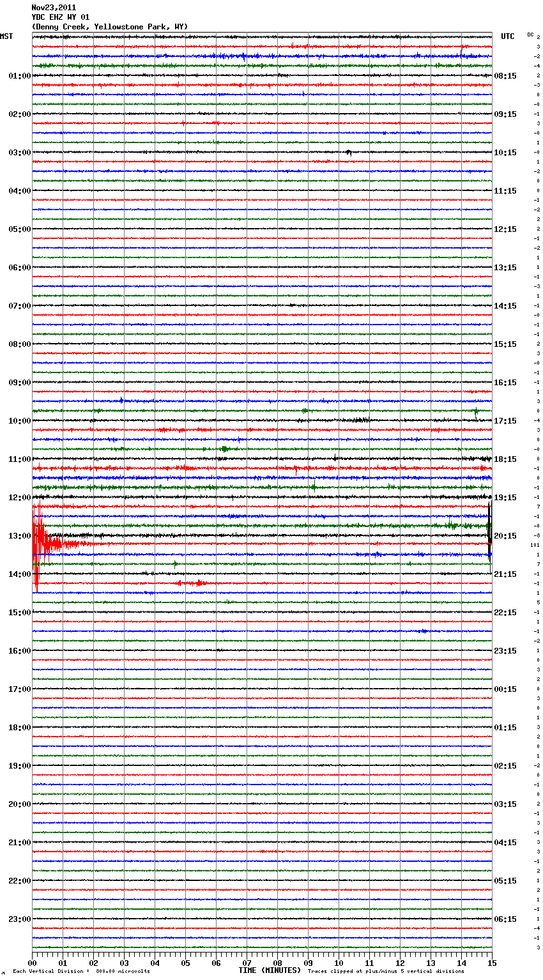Click minute 12 on the bottom time axis
Screen dimensions: 543x980
400,963
